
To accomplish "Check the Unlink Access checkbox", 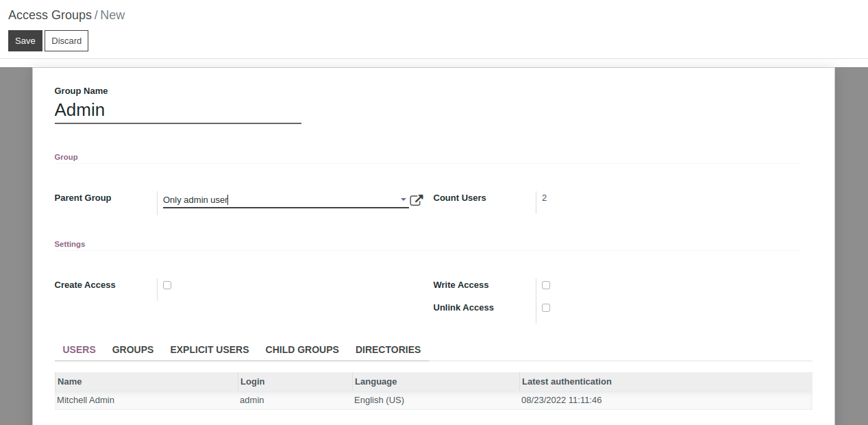I will [546, 308].
